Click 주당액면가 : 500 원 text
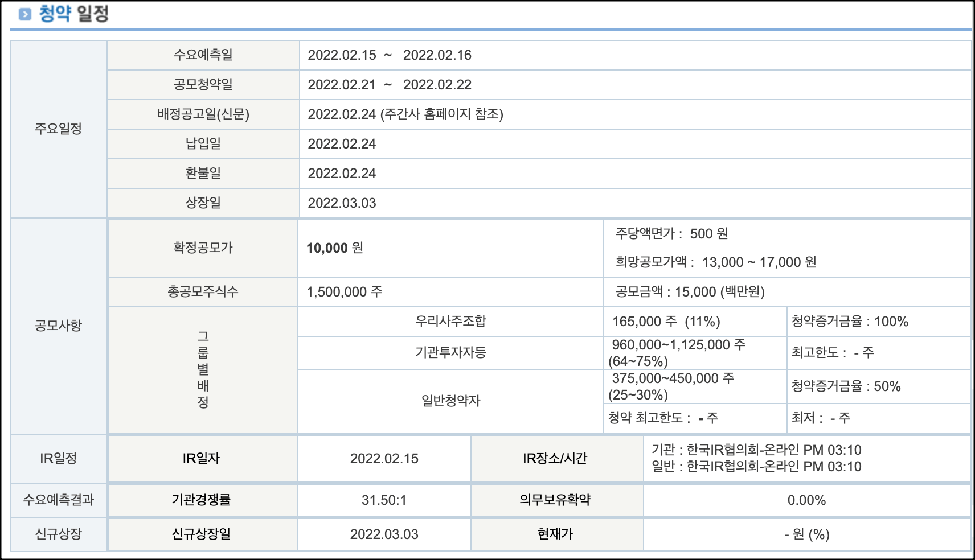This screenshot has height=560, width=975. [671, 234]
